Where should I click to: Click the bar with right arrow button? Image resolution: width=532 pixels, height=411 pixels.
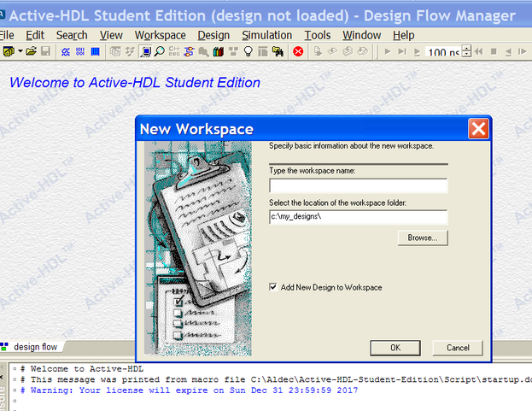click(x=523, y=51)
